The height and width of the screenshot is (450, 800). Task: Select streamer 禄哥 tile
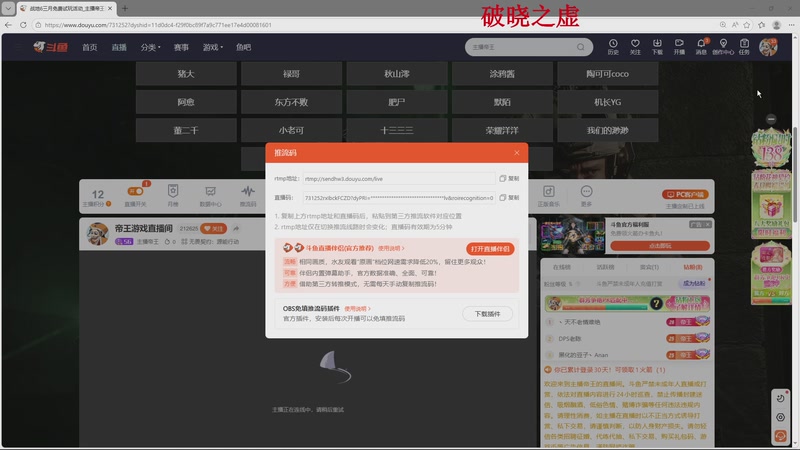point(291,73)
